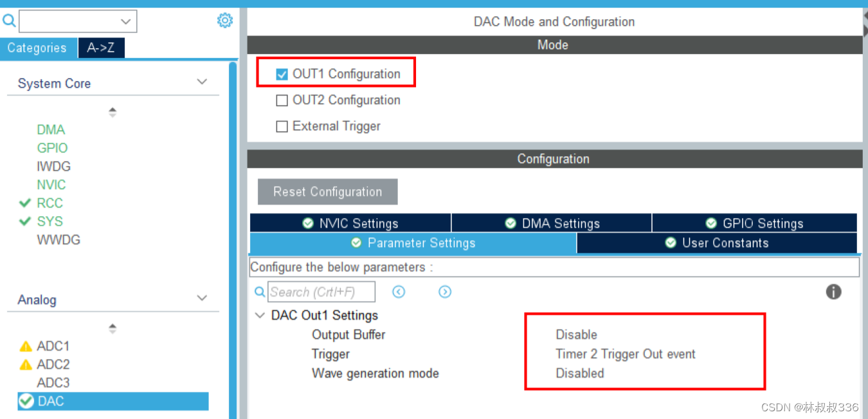Open the DMA Settings tab
This screenshot has height=419, width=868.
coord(552,223)
